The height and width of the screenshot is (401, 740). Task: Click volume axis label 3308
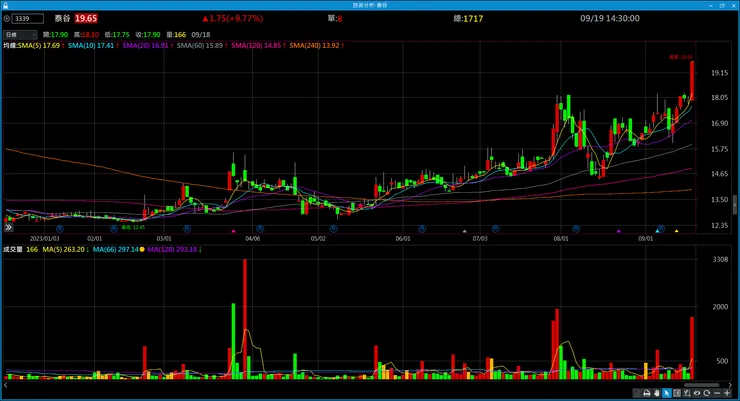[x=720, y=259]
